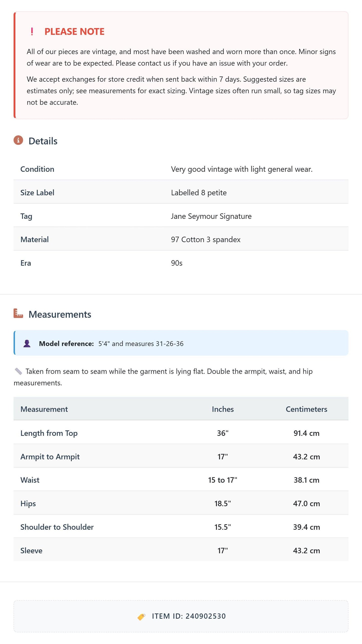
Task: Click the red exclamation mark icon
Action: tap(32, 32)
